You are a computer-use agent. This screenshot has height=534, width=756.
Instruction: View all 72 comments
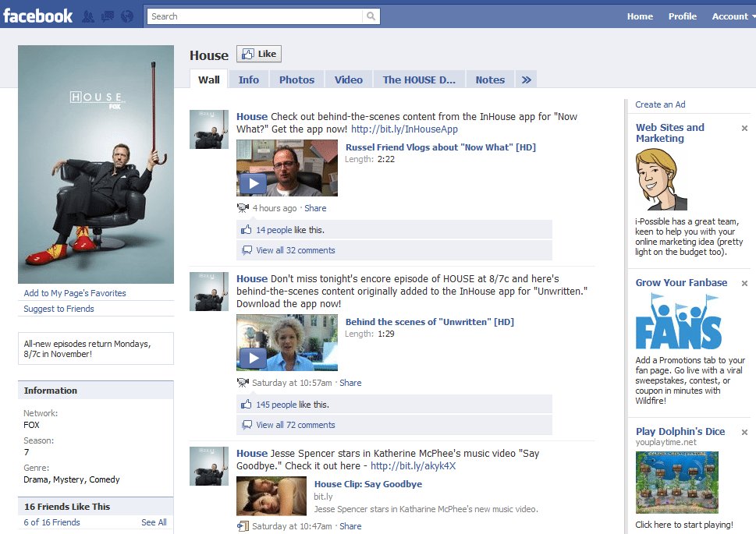click(296, 425)
